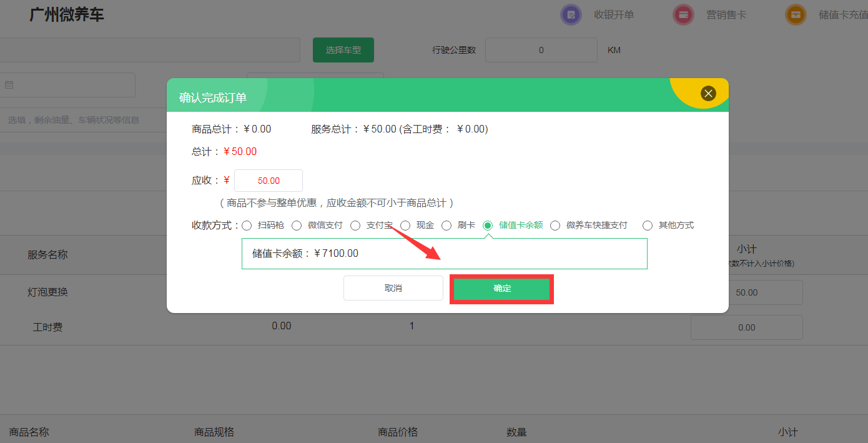Select 现金 payment radio button

(405, 226)
